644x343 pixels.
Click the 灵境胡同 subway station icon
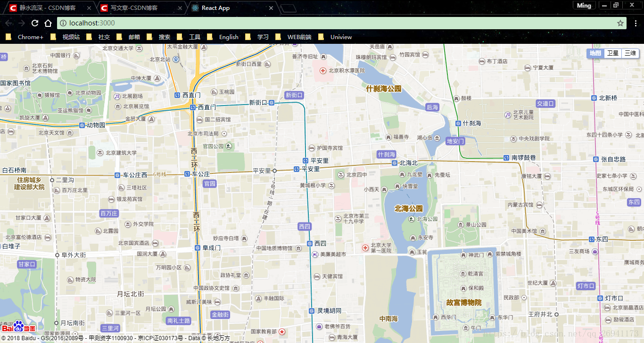point(312,311)
